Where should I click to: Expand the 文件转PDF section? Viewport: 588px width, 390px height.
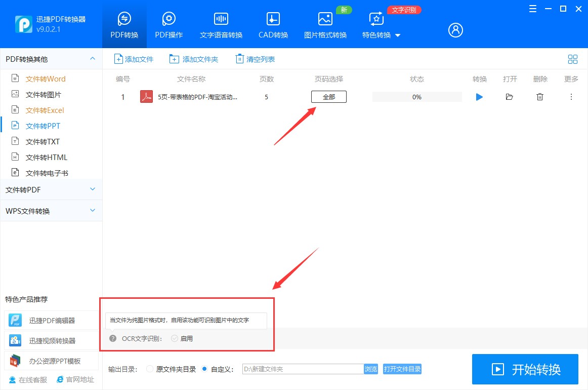[51, 189]
